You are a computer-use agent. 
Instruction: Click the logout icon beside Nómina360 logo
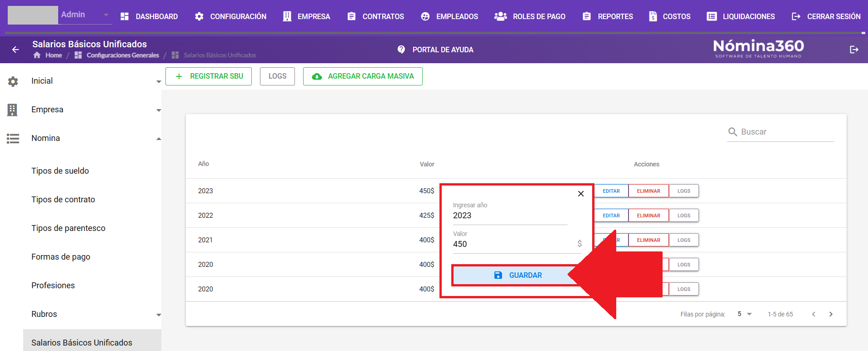click(x=854, y=50)
